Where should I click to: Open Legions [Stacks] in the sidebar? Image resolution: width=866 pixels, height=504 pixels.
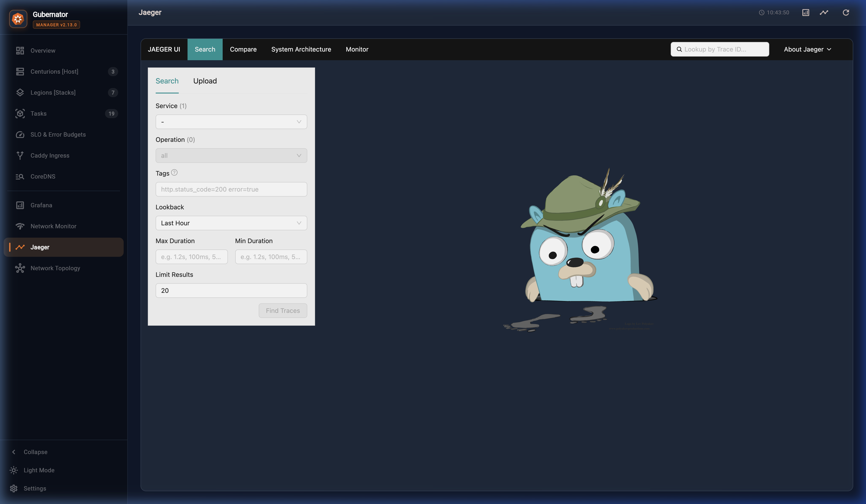pyautogui.click(x=64, y=92)
